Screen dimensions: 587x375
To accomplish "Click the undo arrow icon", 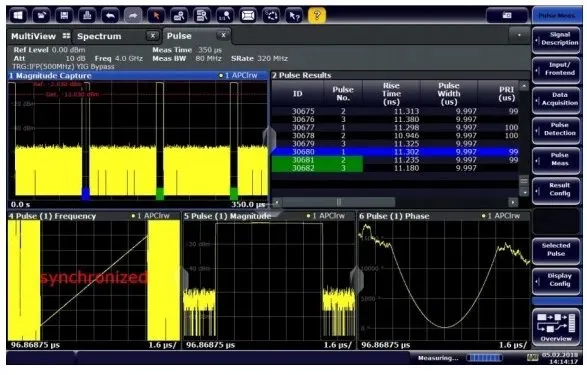I will pos(110,16).
